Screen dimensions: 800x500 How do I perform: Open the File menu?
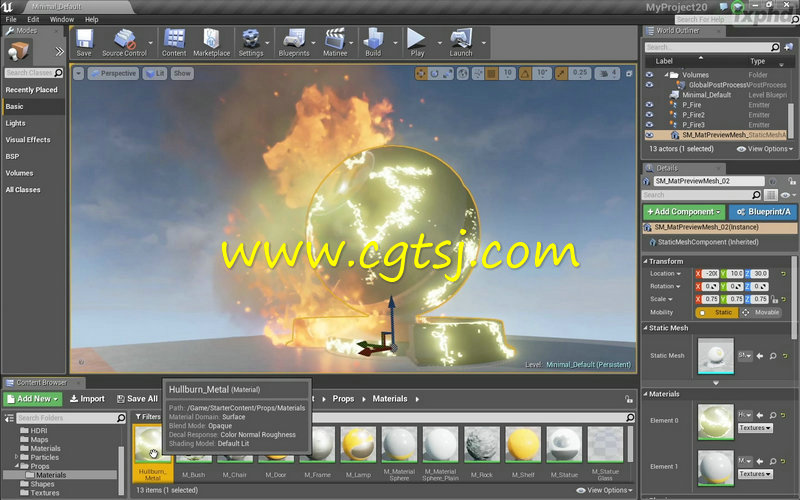coord(11,19)
